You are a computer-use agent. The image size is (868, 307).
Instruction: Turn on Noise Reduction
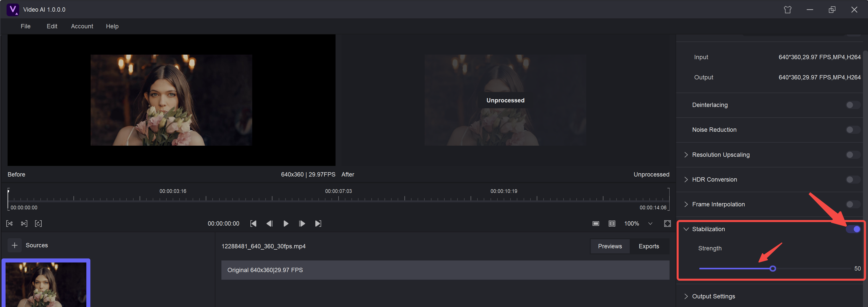tap(853, 130)
